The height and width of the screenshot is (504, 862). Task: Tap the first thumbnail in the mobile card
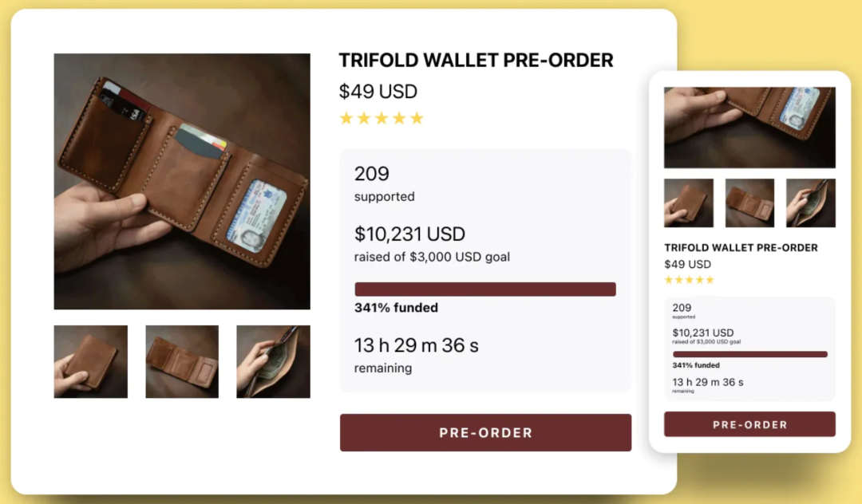tap(689, 203)
